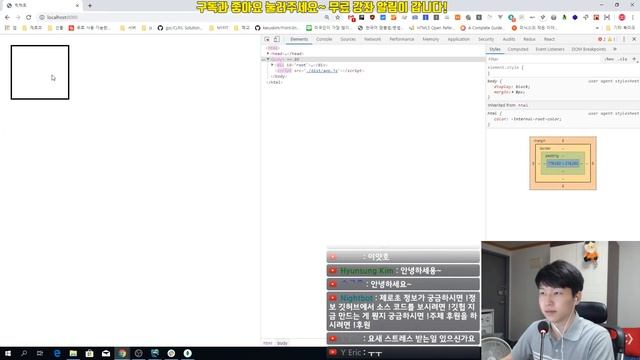Click the red error count indicator
The image size is (640, 360).
pyautogui.click(x=602, y=39)
